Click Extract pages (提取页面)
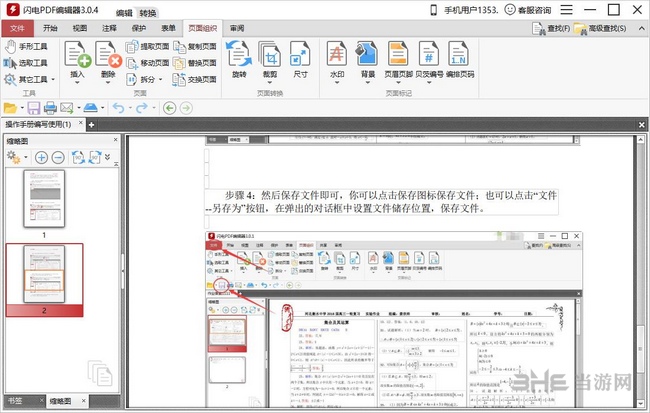The width and height of the screenshot is (650, 413). [148, 46]
